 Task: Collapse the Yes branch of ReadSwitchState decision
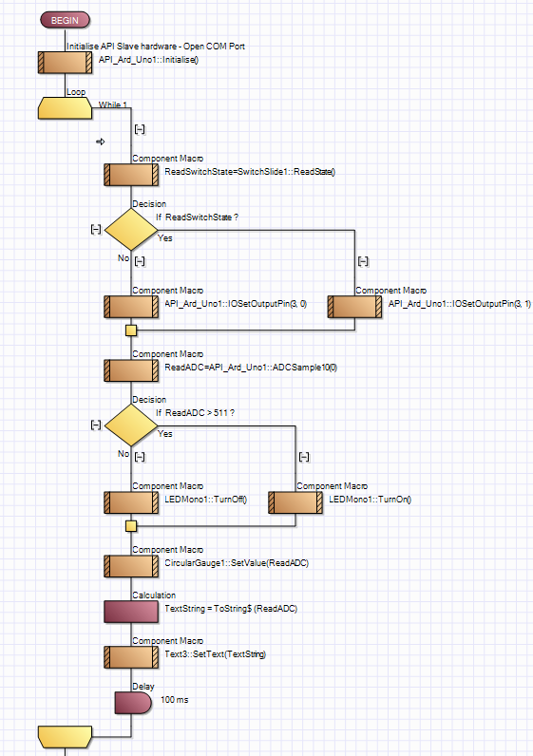363,261
